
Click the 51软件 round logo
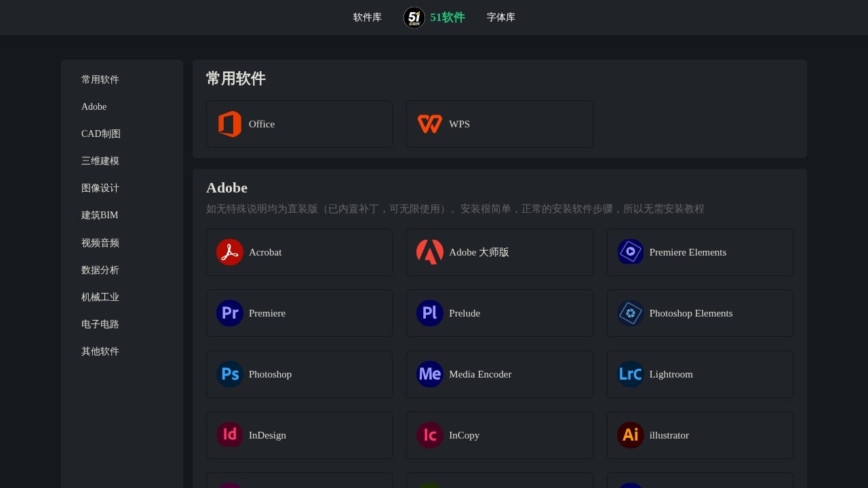pyautogui.click(x=414, y=18)
